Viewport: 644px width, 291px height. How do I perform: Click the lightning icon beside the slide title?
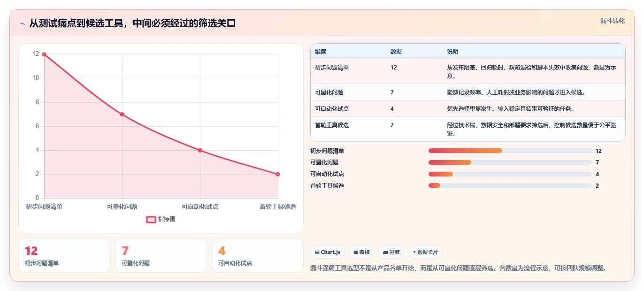click(22, 23)
